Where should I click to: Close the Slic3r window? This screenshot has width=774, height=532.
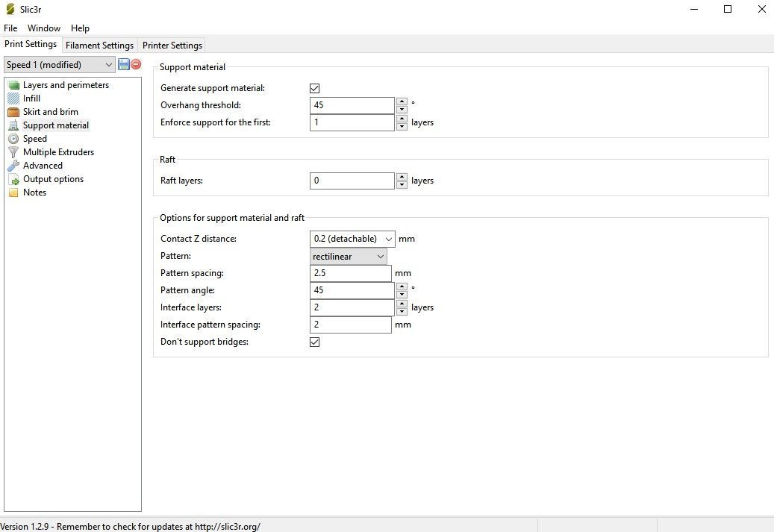coord(761,9)
